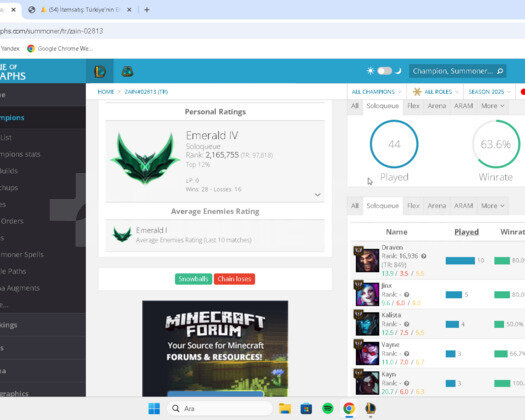Sort table by Name column

[x=396, y=232]
